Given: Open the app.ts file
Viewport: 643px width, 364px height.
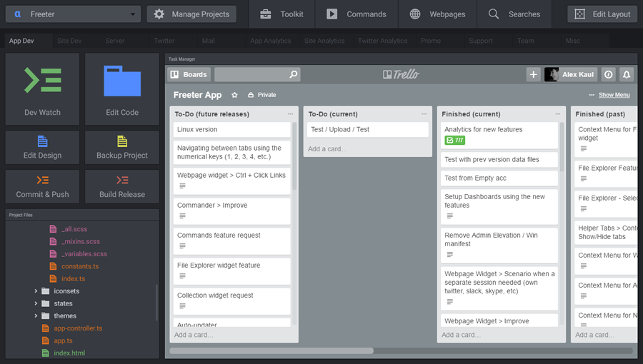Looking at the screenshot, I should [63, 340].
